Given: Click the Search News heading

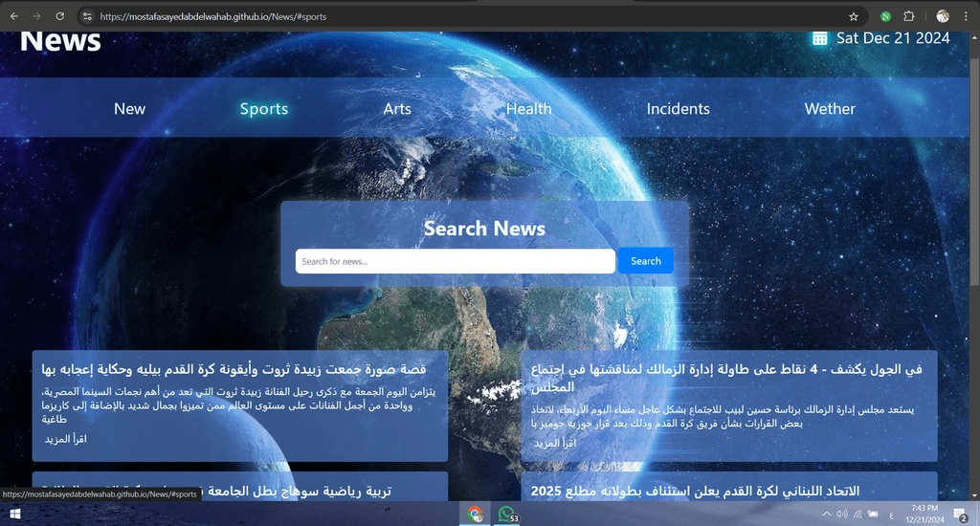Looking at the screenshot, I should pos(484,229).
